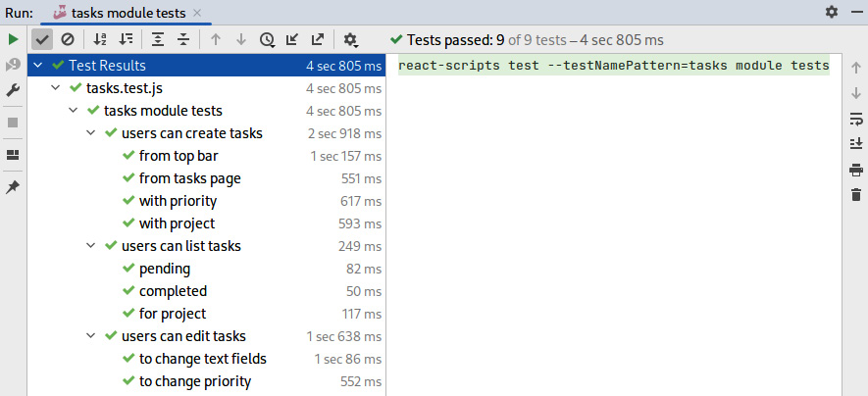Image resolution: width=868 pixels, height=396 pixels.
Task: Click the 249 ms duration value
Action: tap(360, 246)
